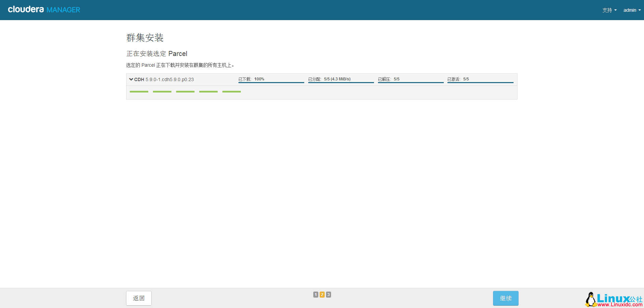
Task: Click the description text about Parcel downloading
Action: click(x=180, y=65)
